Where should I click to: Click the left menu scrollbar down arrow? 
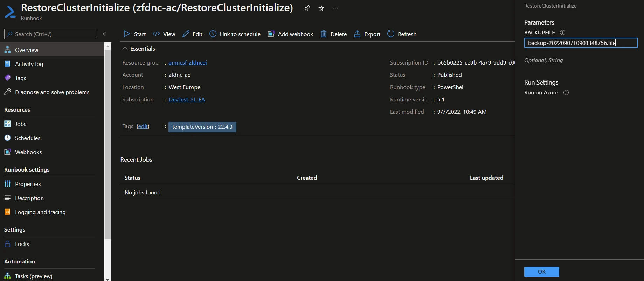pyautogui.click(x=108, y=279)
